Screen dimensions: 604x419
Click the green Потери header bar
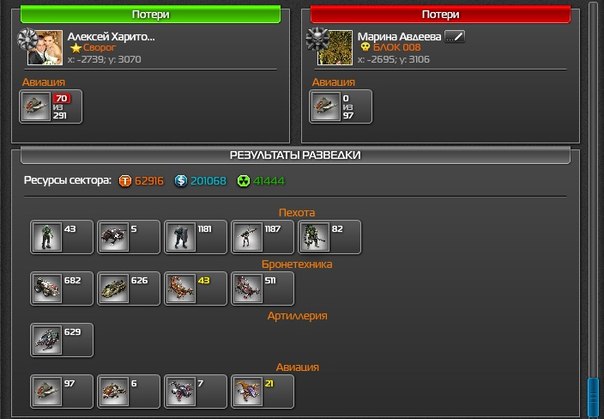[x=151, y=14]
